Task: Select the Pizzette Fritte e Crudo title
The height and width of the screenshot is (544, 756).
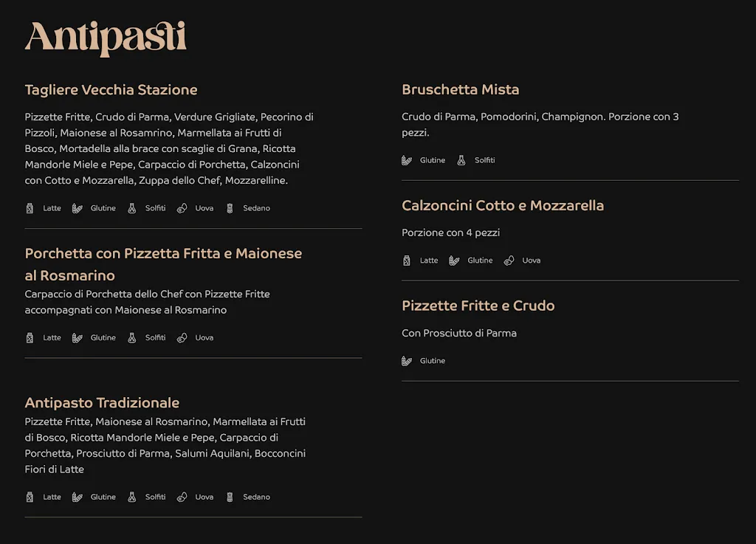Action: pos(478,306)
